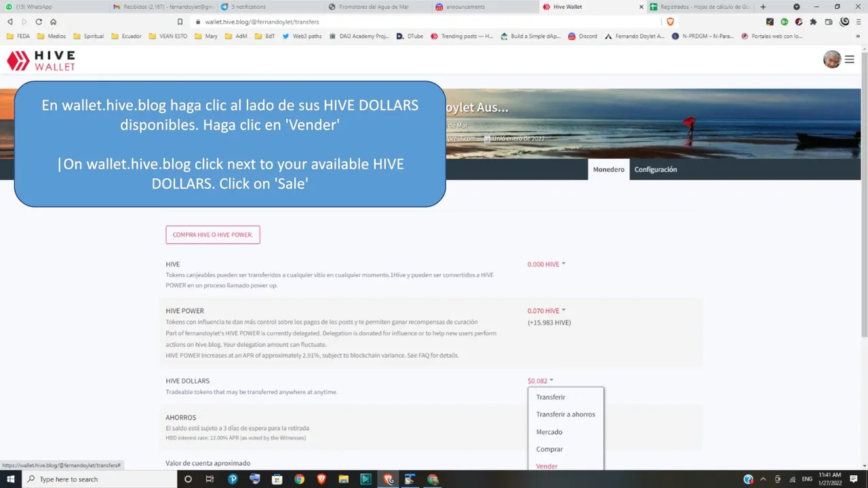868x488 pixels.
Task: Open the Hive hamburger menu beside the avatar
Action: click(849, 60)
